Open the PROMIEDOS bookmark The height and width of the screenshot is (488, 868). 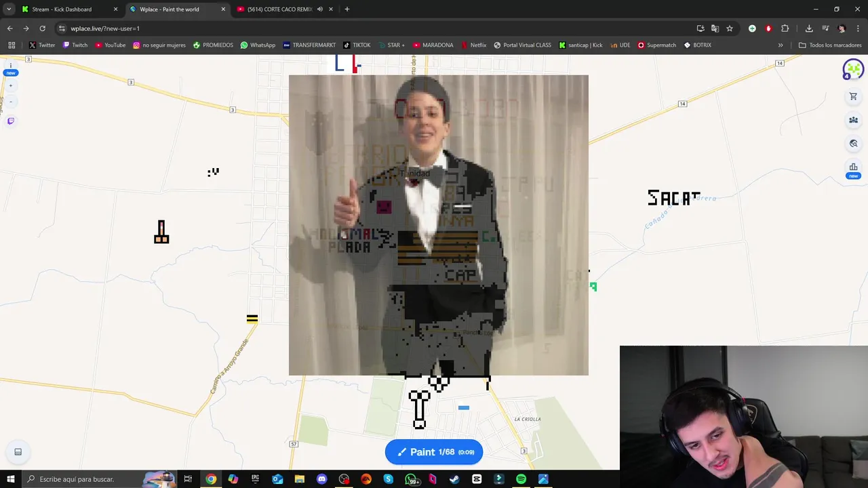pyautogui.click(x=213, y=45)
